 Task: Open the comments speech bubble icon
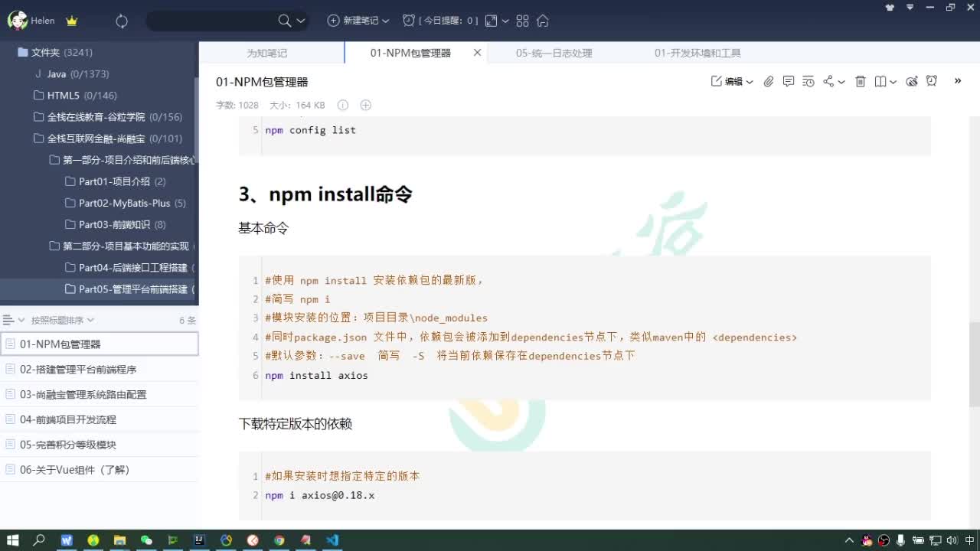coord(789,81)
